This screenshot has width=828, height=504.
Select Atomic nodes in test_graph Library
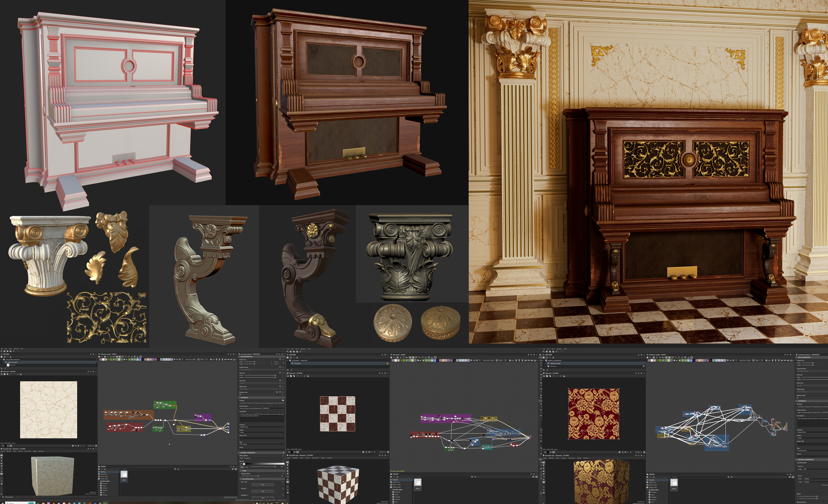pos(401,485)
